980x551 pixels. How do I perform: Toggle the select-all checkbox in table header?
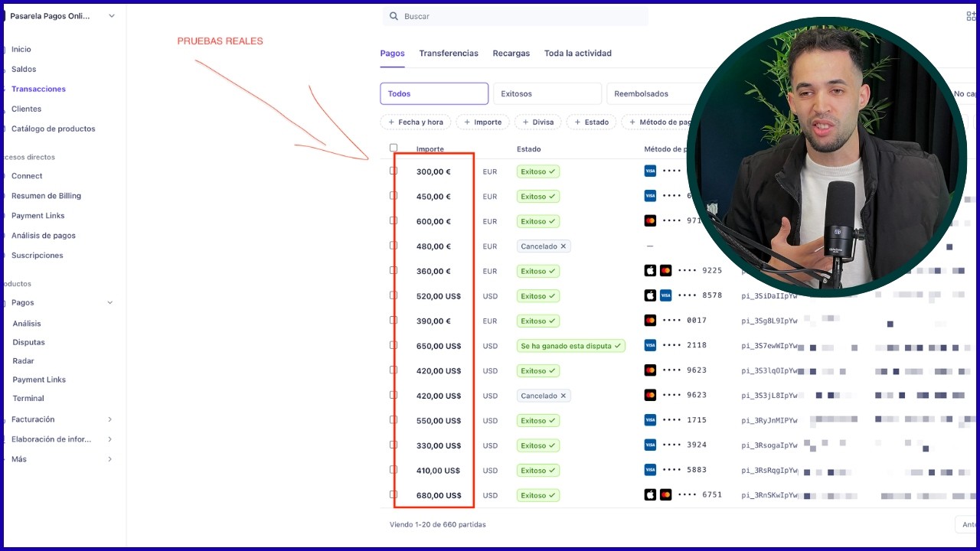(x=394, y=148)
